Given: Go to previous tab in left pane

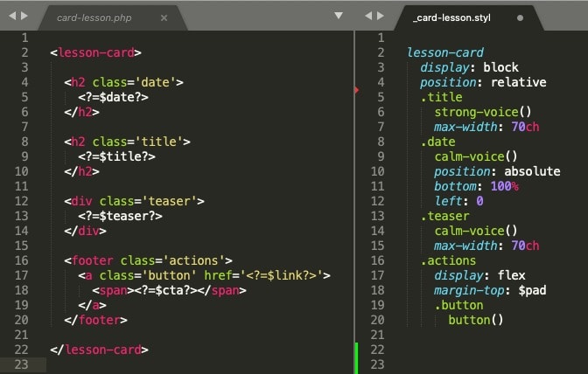Looking at the screenshot, I should tap(12, 16).
